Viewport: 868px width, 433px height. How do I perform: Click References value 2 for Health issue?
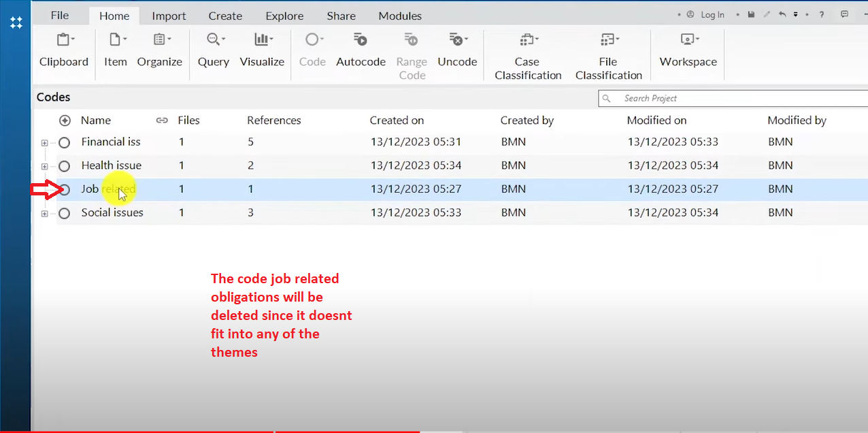click(250, 165)
